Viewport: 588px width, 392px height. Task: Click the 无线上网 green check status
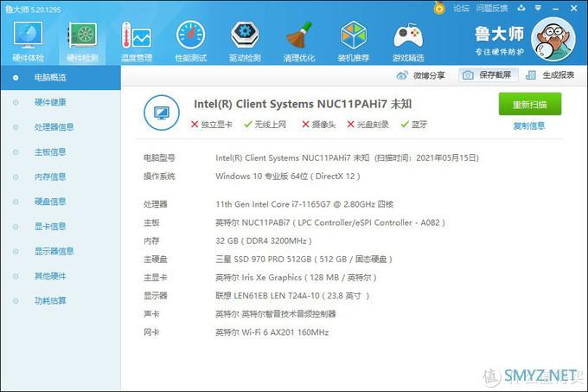[265, 124]
